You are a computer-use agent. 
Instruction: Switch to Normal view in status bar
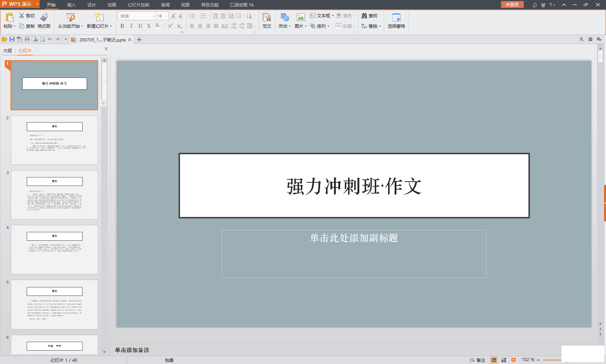pos(494,360)
